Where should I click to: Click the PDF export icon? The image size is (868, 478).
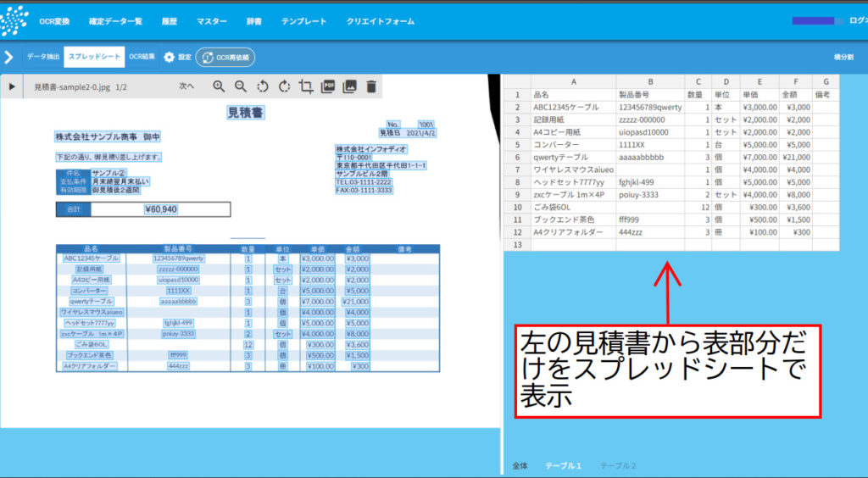pos(328,86)
